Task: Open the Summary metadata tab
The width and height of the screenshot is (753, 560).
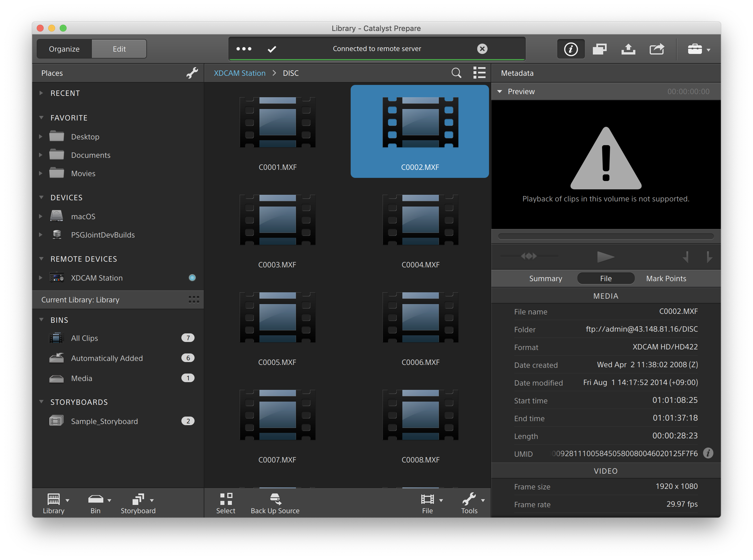Action: (x=546, y=278)
